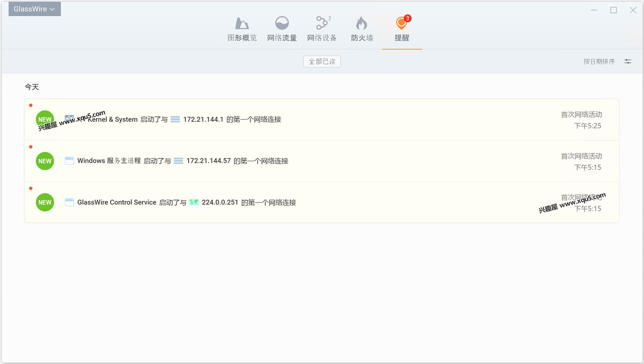Click the GlassWire Control Service name
Image resolution: width=644 pixels, height=364 pixels.
tap(117, 202)
